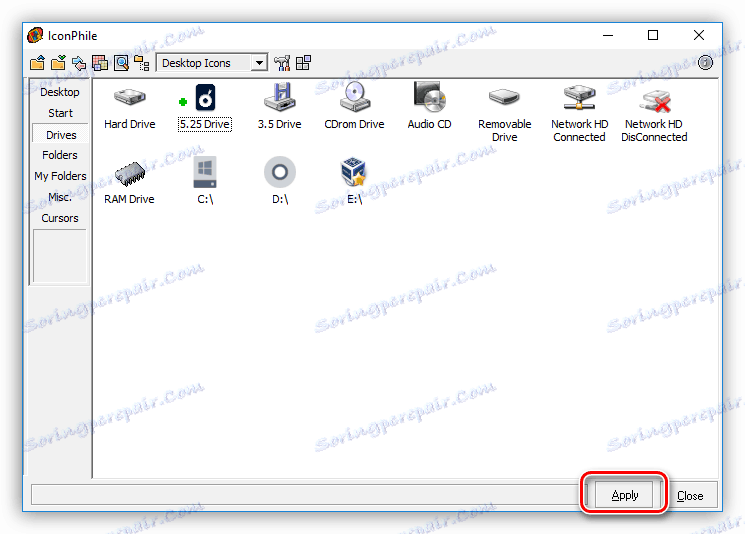Select the Misc. category tab
Screen dimensions: 745x534
[60, 197]
